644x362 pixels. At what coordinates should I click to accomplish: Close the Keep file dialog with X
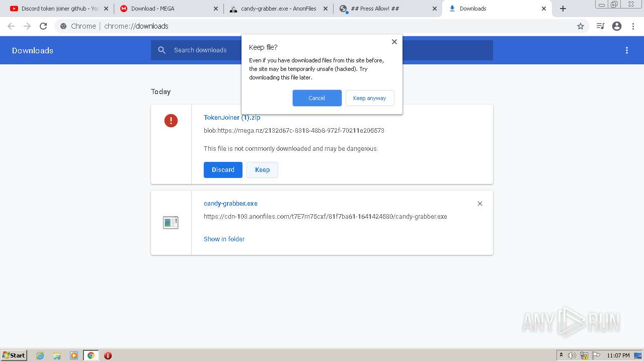(394, 42)
